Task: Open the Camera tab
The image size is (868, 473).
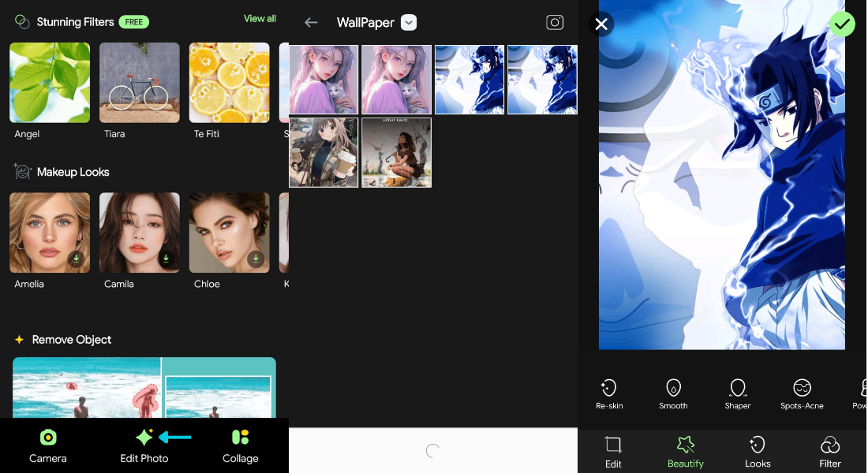Action: click(x=47, y=446)
